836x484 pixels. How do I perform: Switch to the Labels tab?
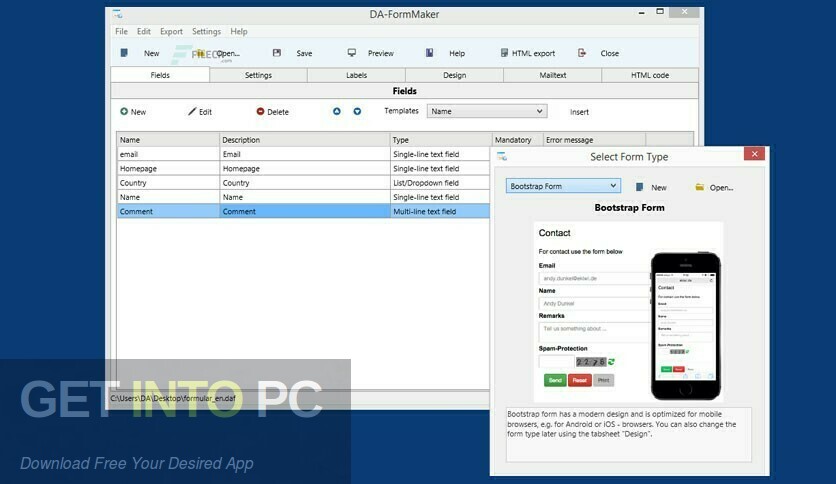click(356, 75)
